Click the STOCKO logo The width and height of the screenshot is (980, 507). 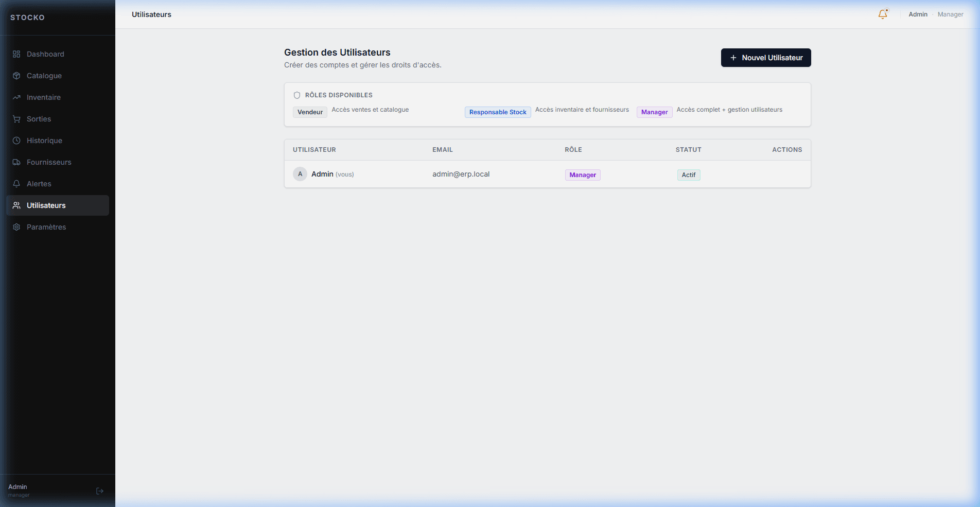tap(27, 18)
